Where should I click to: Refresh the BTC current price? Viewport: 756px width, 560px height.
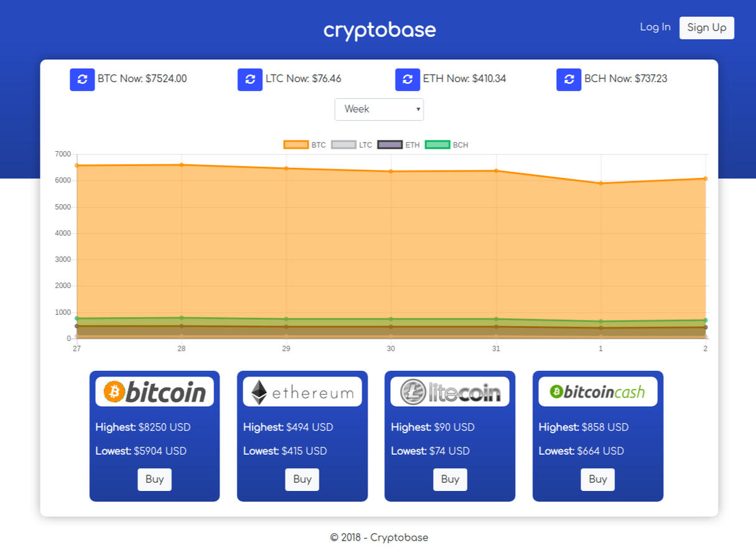82,80
